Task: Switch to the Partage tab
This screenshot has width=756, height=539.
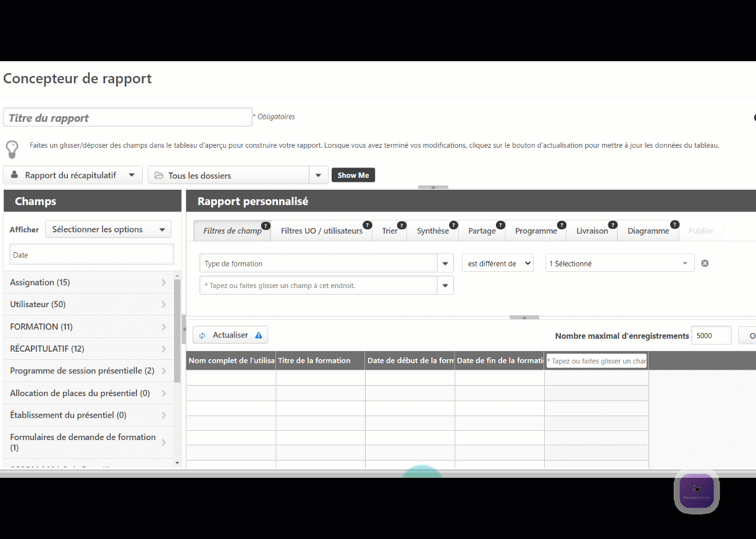Action: pos(482,231)
